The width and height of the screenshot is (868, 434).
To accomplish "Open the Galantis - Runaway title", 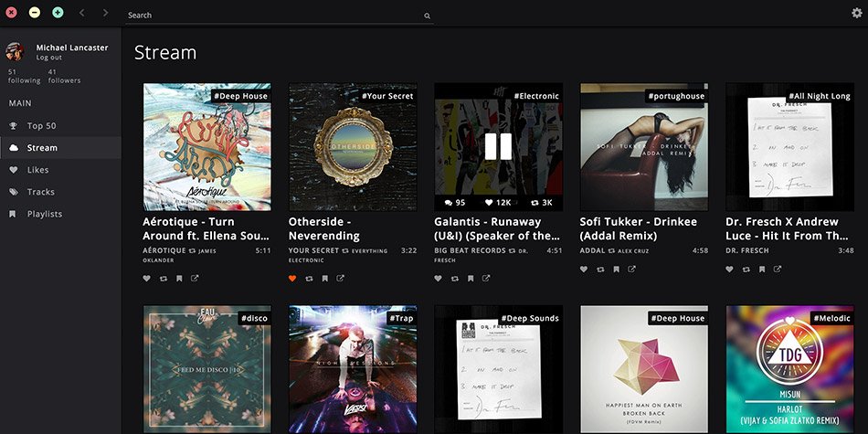I will pos(497,228).
